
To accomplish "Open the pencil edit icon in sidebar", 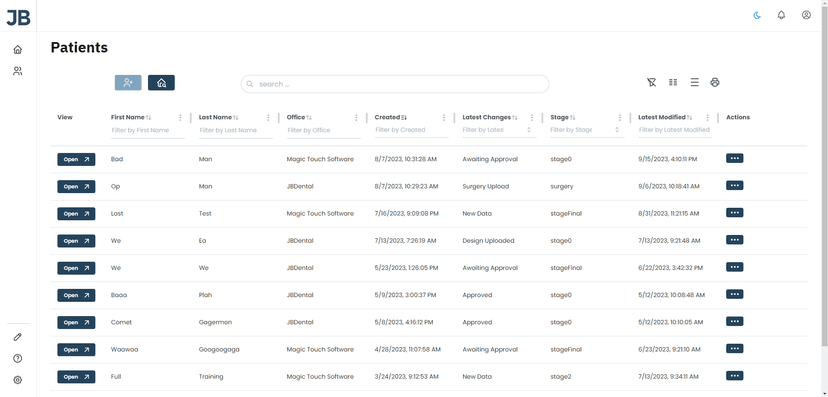I will 17,337.
